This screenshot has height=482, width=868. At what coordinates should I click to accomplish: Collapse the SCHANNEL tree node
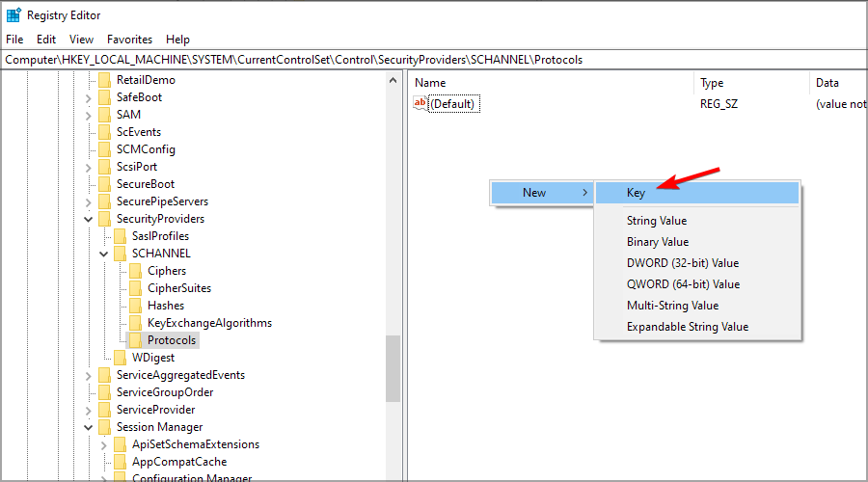[x=104, y=254]
